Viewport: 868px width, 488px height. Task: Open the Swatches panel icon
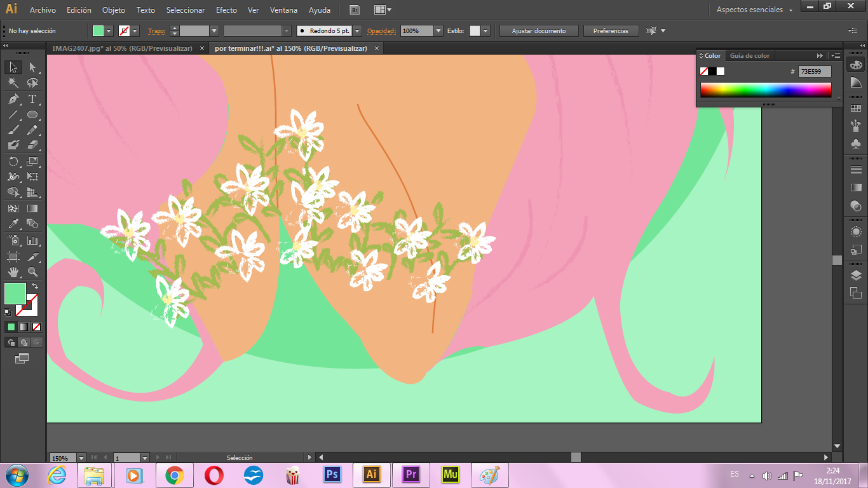point(856,109)
